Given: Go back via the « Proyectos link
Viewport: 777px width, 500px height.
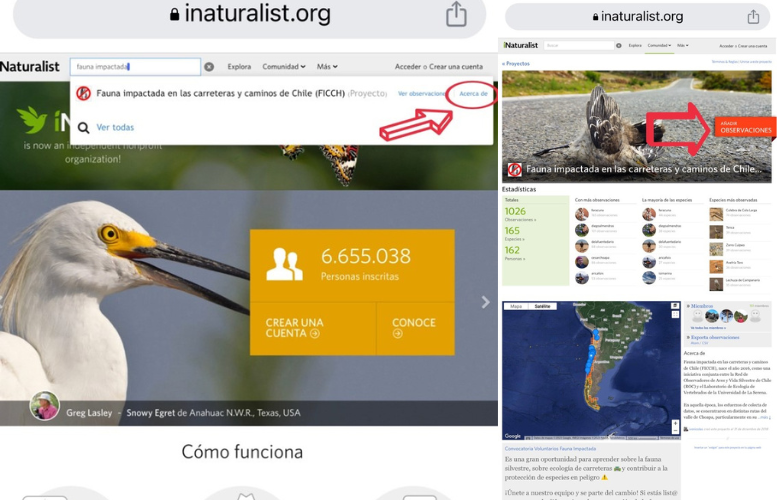Looking at the screenshot, I should 516,63.
